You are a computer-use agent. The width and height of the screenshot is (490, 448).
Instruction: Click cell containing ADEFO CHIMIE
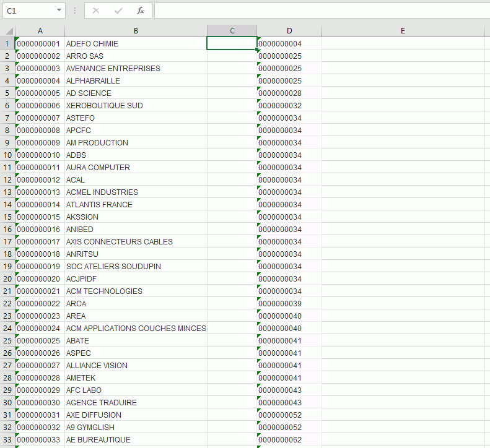tap(136, 44)
